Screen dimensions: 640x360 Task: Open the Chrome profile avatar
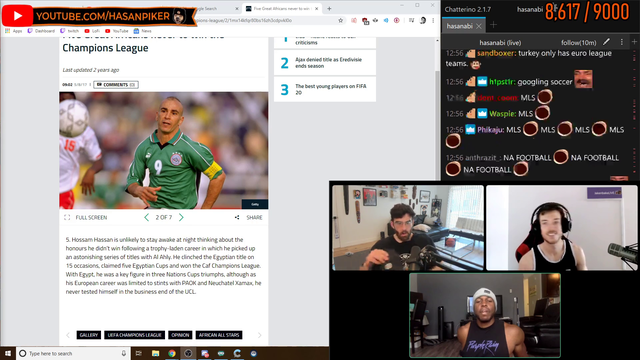click(423, 20)
